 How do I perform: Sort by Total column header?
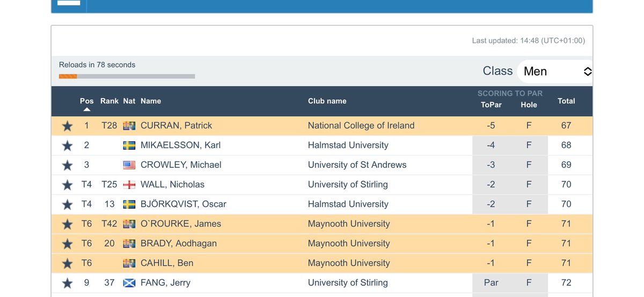(x=566, y=101)
